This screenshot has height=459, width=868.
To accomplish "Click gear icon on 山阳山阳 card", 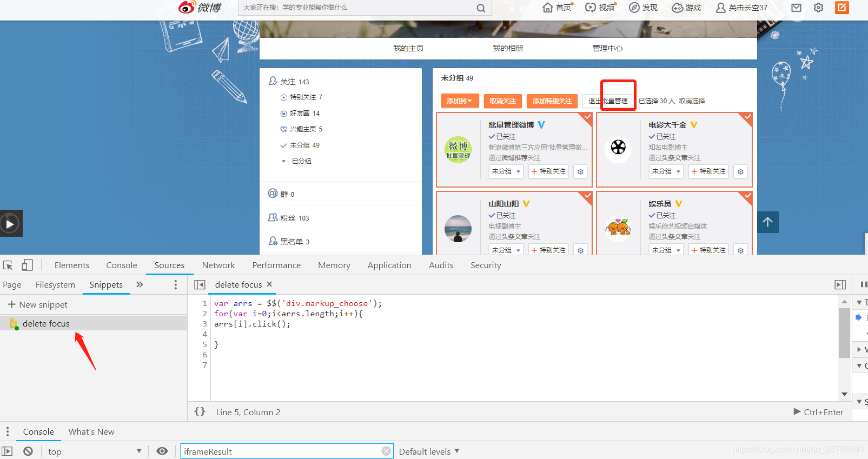I will (580, 250).
